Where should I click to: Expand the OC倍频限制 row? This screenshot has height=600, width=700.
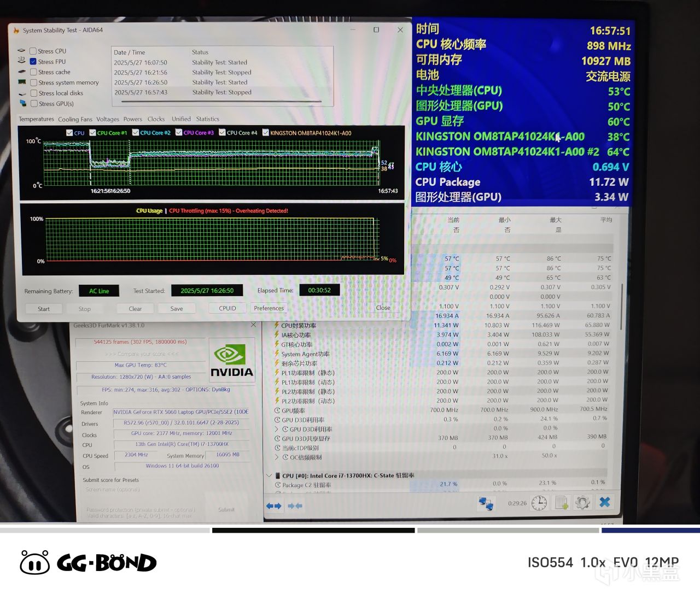[277, 457]
